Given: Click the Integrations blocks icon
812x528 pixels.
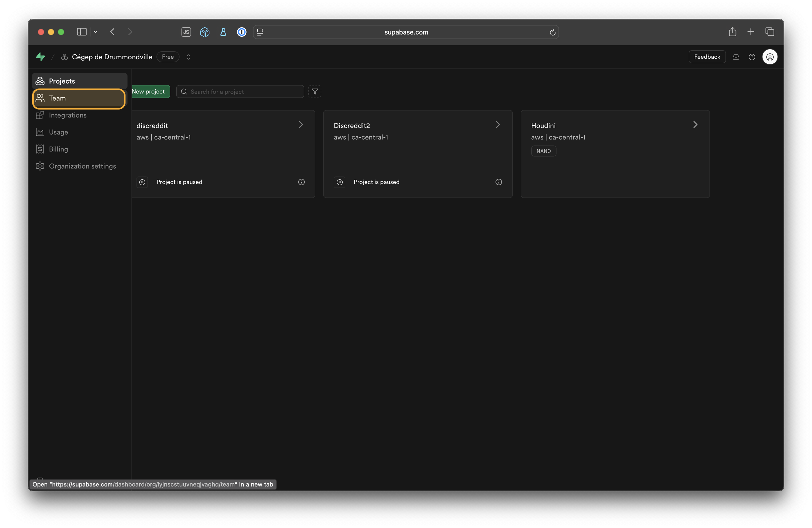Looking at the screenshot, I should [x=40, y=115].
